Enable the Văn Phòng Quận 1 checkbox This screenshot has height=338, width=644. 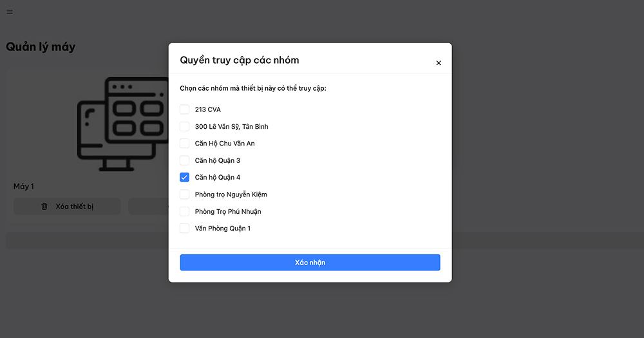click(x=184, y=229)
